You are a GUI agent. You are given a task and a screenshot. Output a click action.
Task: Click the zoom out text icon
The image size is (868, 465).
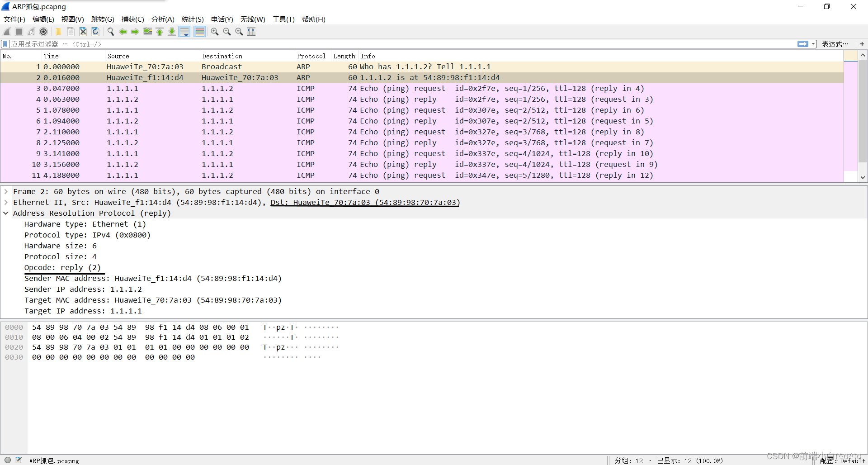click(x=227, y=32)
